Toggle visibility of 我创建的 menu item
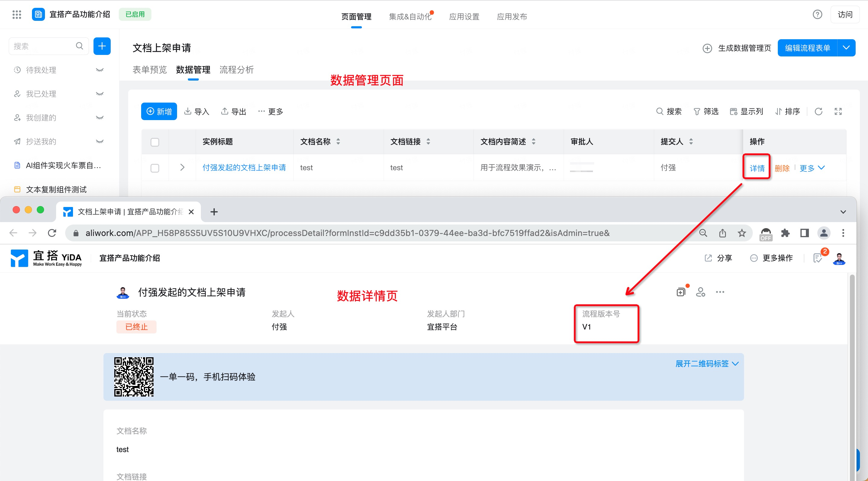Viewport: 868px width, 481px height. click(100, 118)
